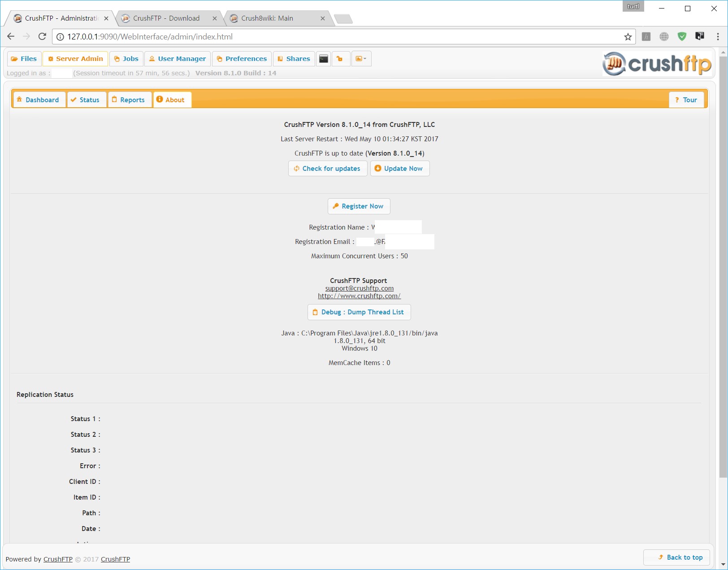Start the Tour

point(686,100)
